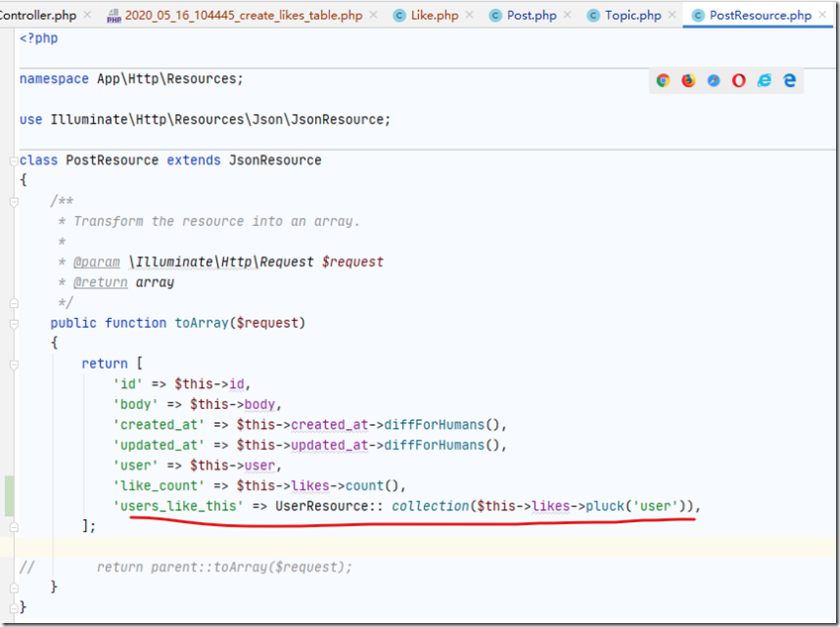The image size is (840, 627).
Task: Close the Topic.php tab
Action: (x=673, y=15)
